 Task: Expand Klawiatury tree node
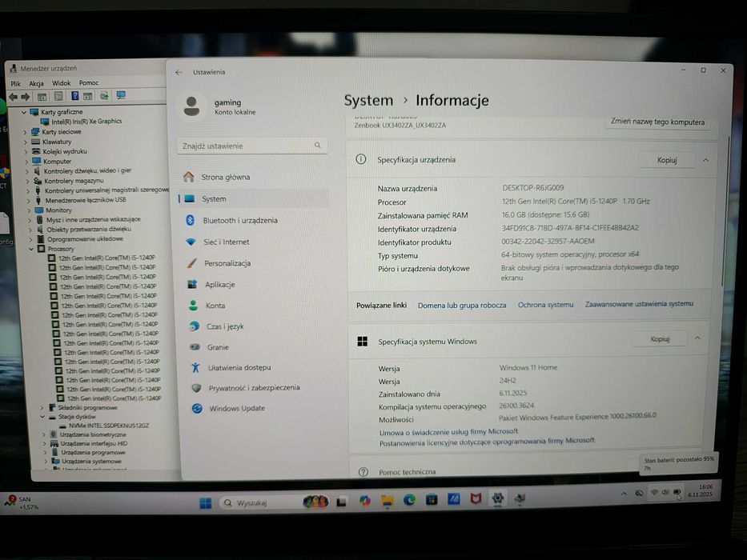[x=26, y=142]
